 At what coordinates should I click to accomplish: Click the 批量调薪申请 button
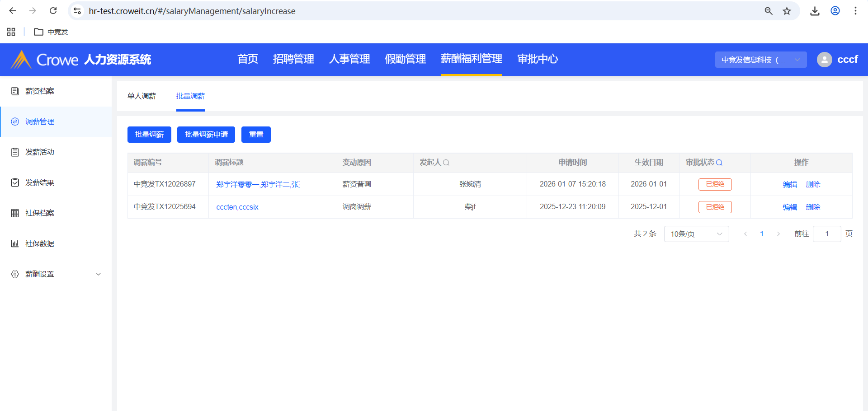pyautogui.click(x=206, y=135)
